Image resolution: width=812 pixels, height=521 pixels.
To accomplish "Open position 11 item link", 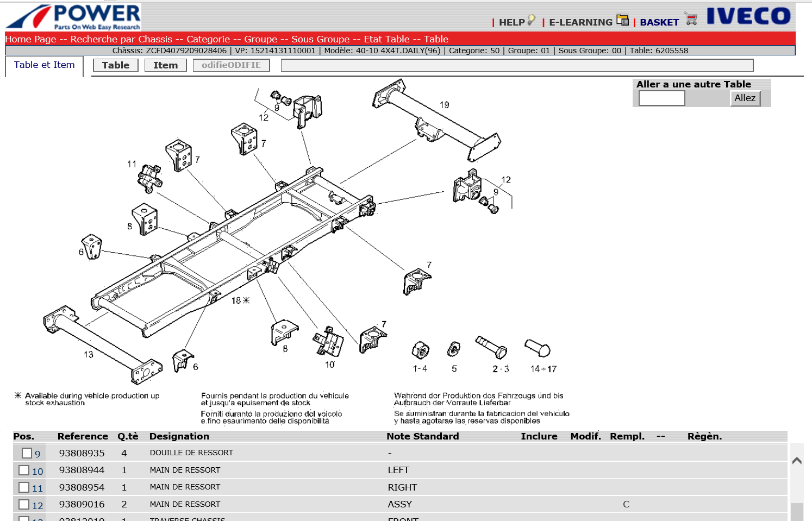I will point(38,488).
